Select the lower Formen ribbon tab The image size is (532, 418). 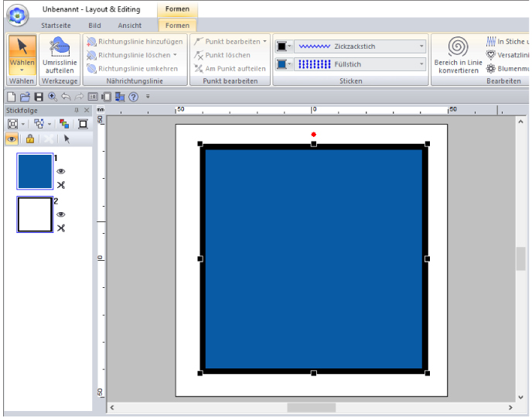pos(177,26)
